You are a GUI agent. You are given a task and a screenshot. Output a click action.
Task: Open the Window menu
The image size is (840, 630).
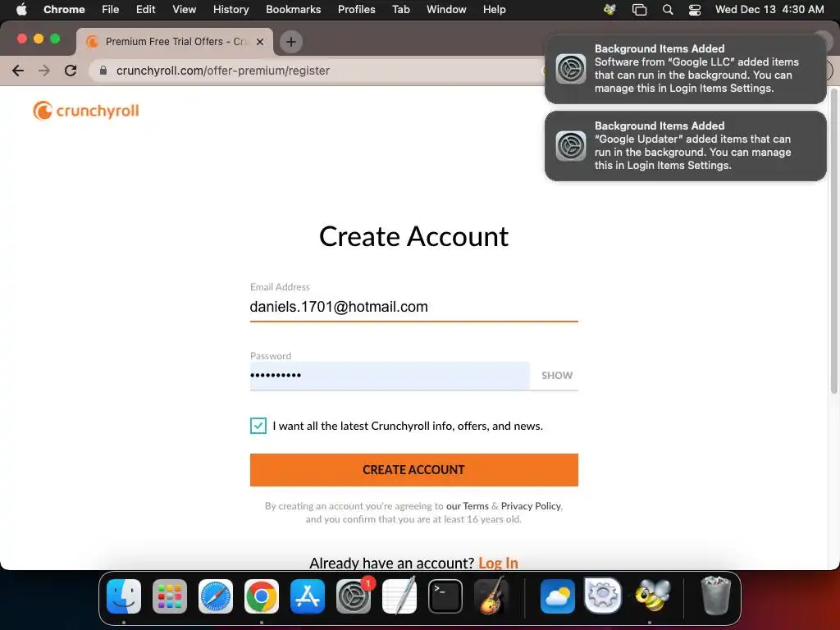pos(446,9)
